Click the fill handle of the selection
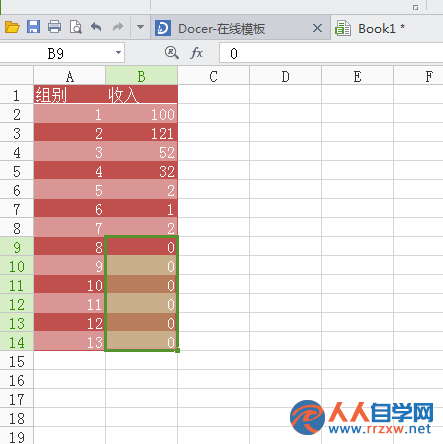 pos(177,350)
